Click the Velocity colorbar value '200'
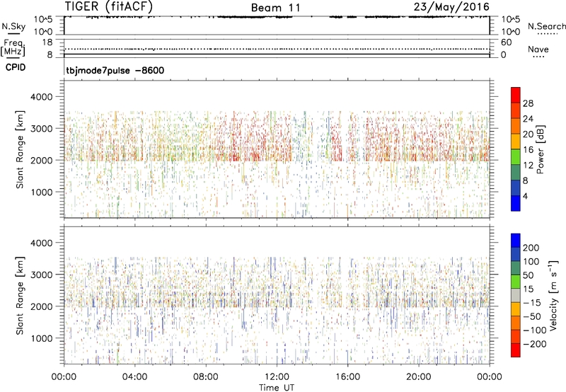Viewport: 566px width, 392px height. pyautogui.click(x=531, y=248)
